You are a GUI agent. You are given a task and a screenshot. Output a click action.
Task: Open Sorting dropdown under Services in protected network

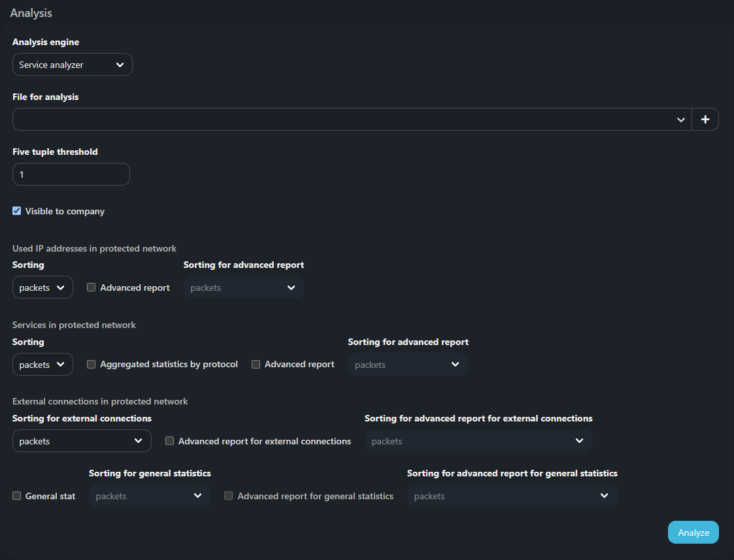(x=42, y=365)
